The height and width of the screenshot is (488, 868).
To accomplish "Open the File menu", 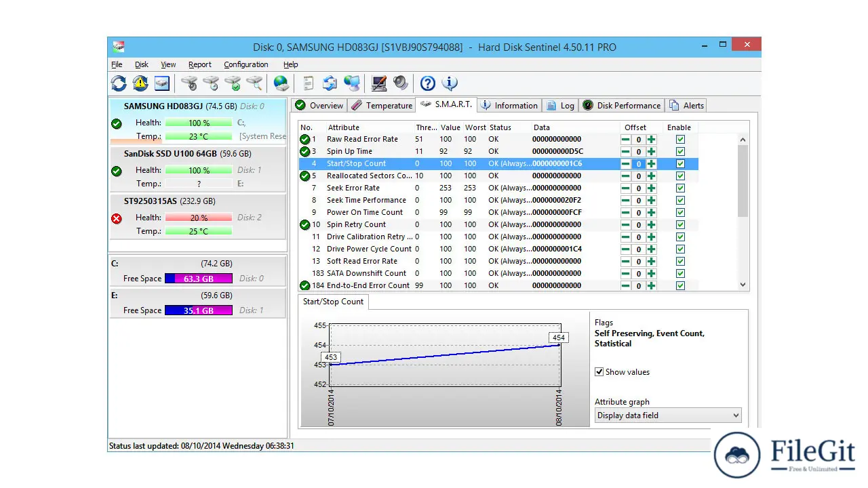I will (117, 64).
